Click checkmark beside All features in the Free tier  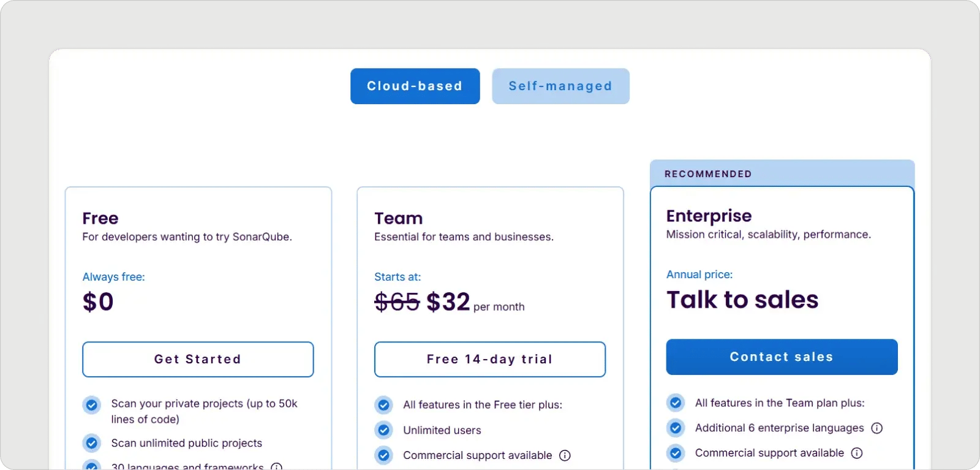click(x=383, y=405)
